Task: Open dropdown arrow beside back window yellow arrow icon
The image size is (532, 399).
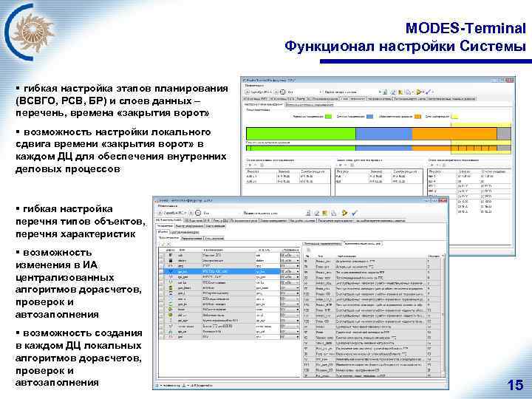Action: point(423,92)
